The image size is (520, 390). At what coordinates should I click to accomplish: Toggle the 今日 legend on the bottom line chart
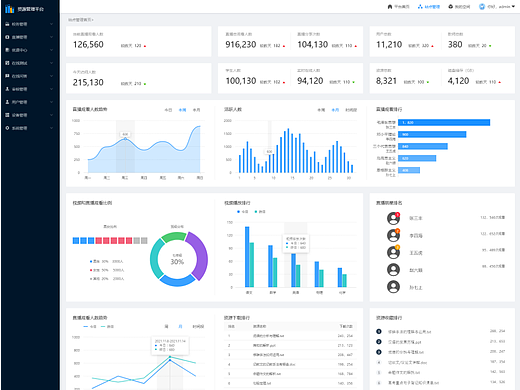point(90,326)
